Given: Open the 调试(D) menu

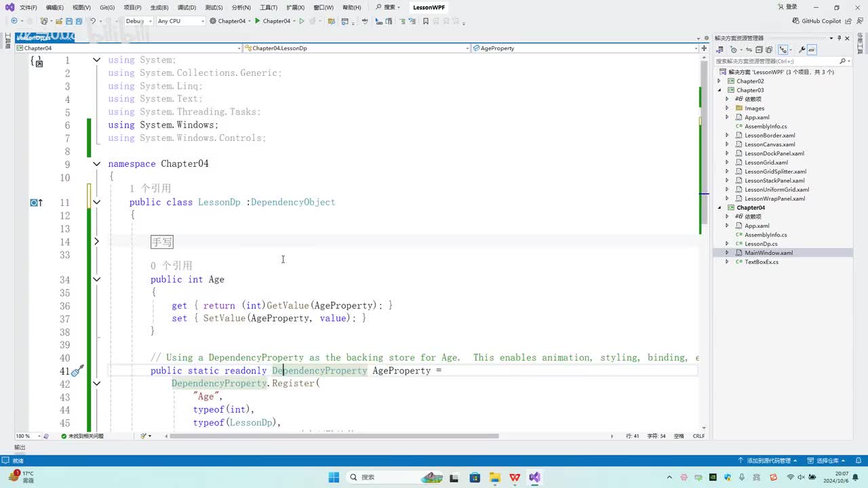Looking at the screenshot, I should (x=186, y=7).
